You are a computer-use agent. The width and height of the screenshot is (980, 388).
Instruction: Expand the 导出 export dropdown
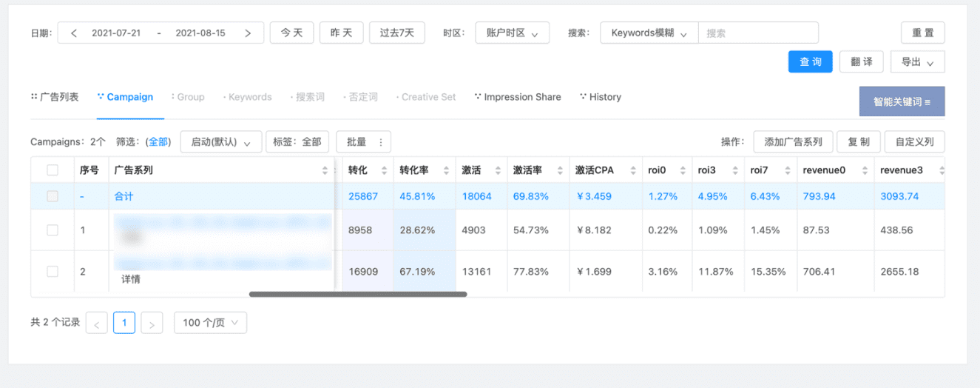pyautogui.click(x=918, y=62)
